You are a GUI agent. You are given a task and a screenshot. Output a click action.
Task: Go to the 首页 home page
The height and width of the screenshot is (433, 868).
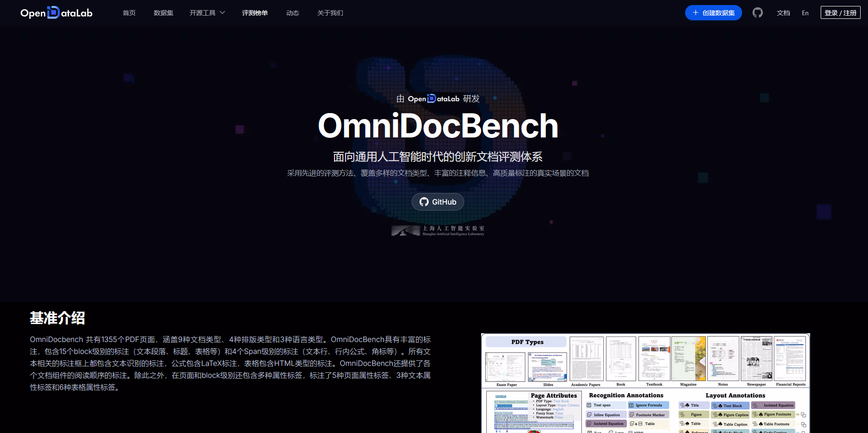[x=129, y=13]
